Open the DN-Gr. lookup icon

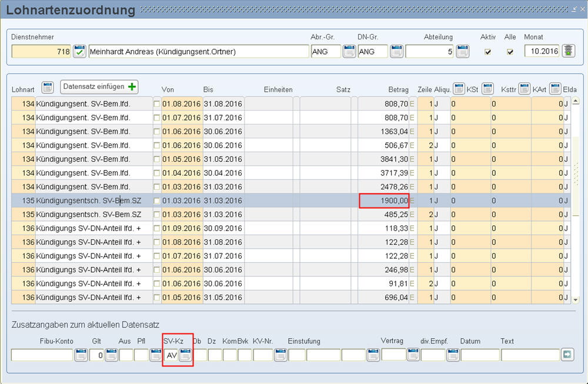click(x=396, y=51)
